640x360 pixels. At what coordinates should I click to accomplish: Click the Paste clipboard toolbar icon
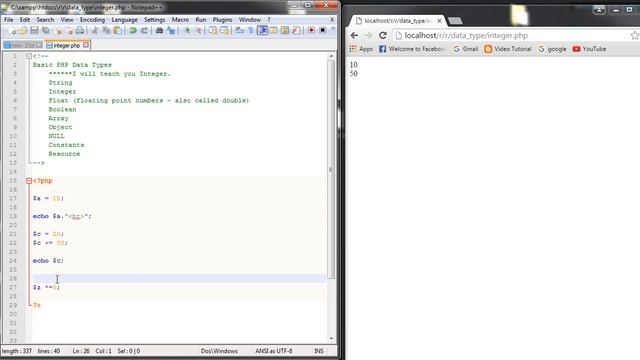coord(118,30)
